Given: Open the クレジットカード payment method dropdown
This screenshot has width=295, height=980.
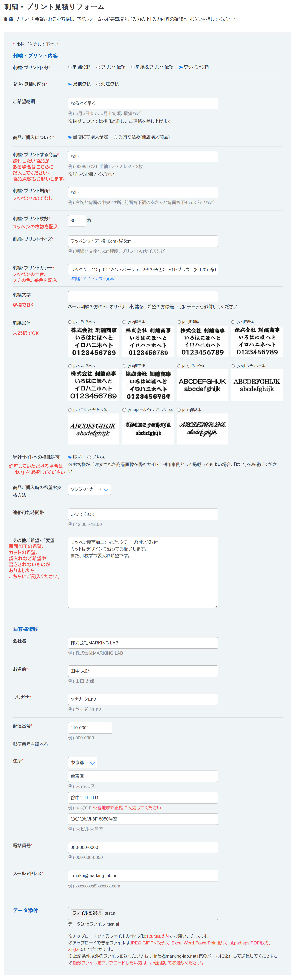Looking at the screenshot, I should pos(89,490).
